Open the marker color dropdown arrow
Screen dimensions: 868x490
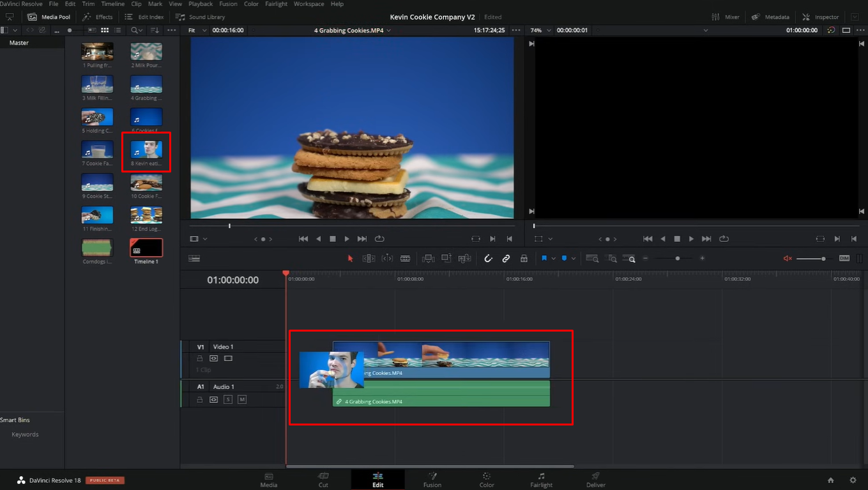572,258
